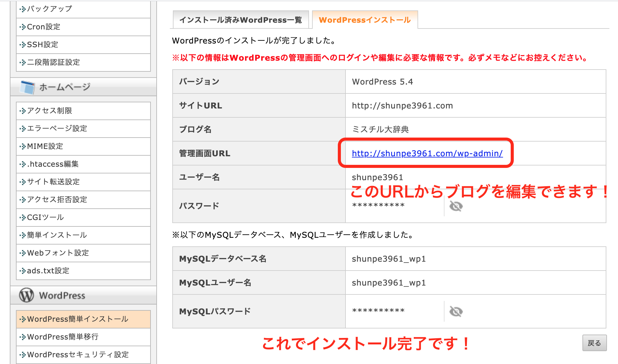
Task: Click the blog name ミスチル大辞典
Action: tap(380, 130)
